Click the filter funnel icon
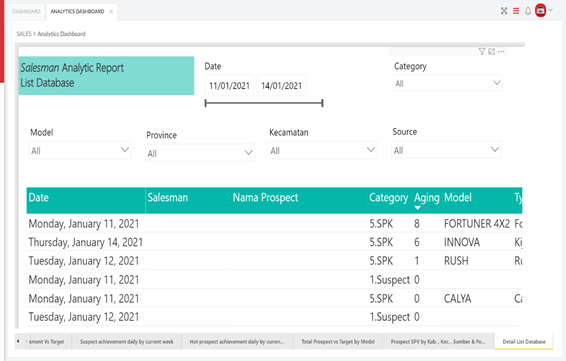Screen dimensions: 566x361 click(482, 52)
